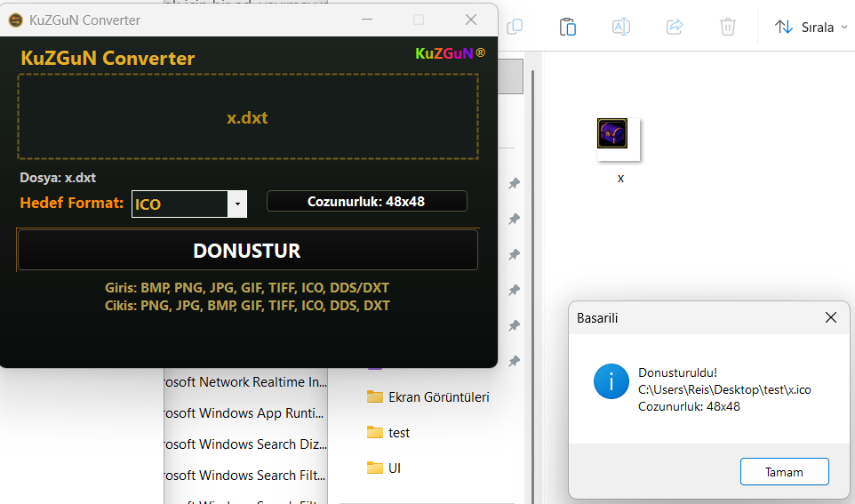Screen dimensions: 855x504
Task: Click the rename icon in toolbar
Action: tap(621, 27)
